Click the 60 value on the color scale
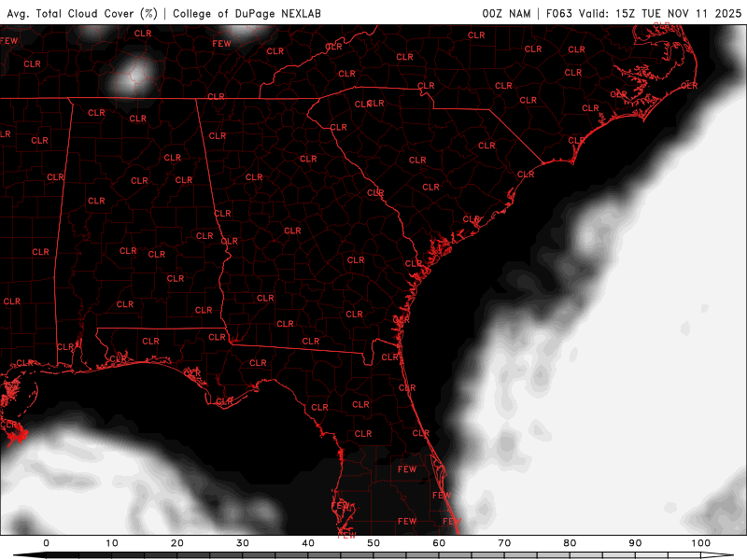 click(x=439, y=543)
